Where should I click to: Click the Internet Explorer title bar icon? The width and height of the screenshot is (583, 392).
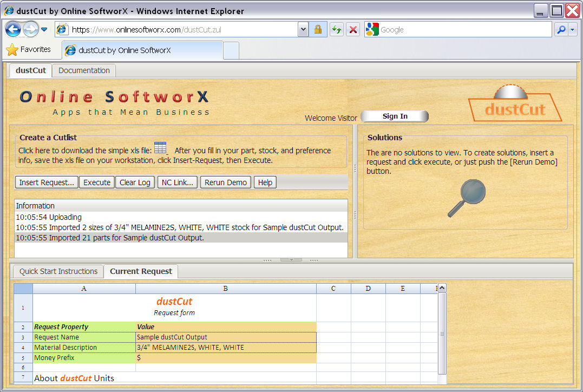pos(9,11)
